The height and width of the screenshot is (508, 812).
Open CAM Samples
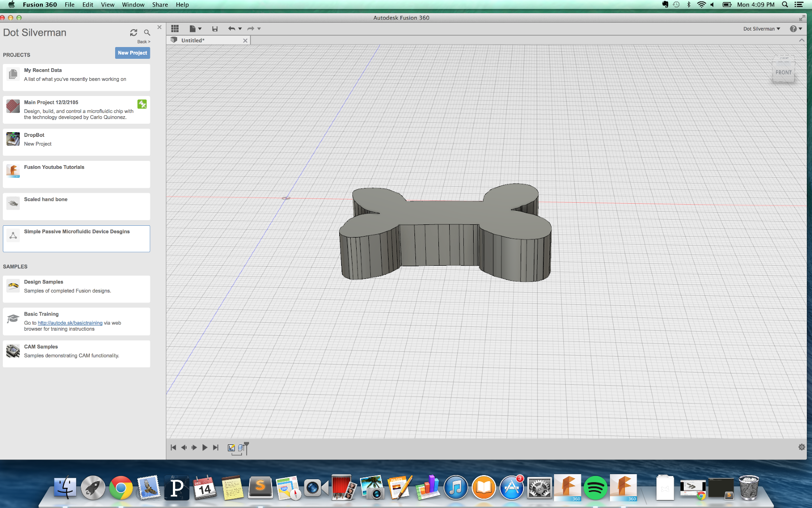point(77,354)
